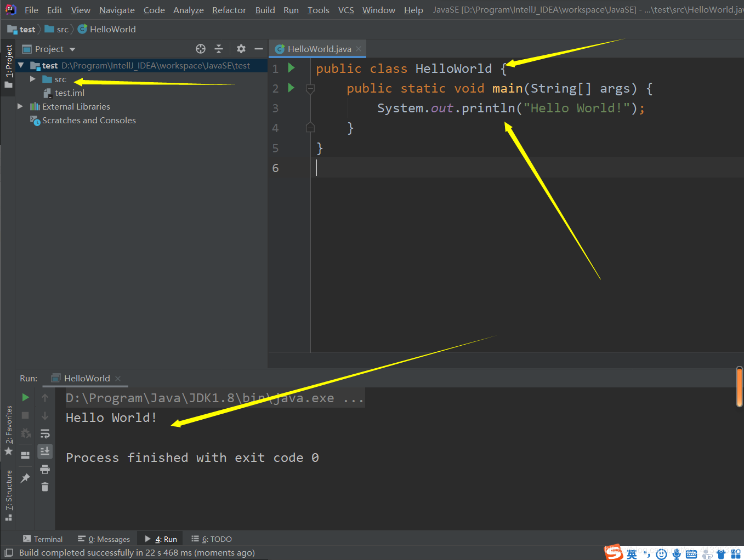The width and height of the screenshot is (744, 560).
Task: Click the Up stack trace arrow
Action: click(45, 397)
